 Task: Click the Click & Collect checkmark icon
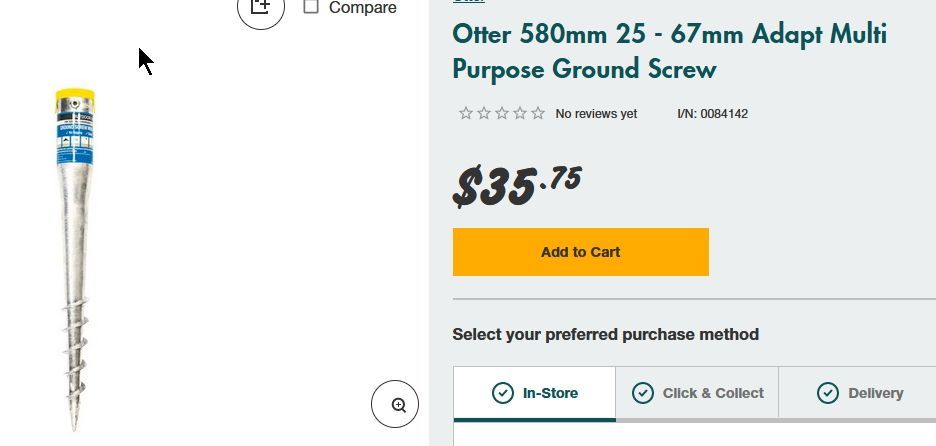point(643,393)
